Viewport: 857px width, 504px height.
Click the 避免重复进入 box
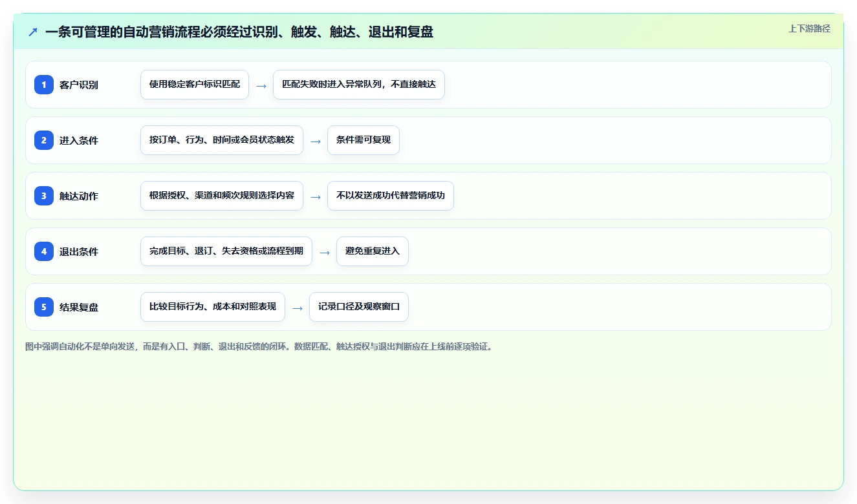(x=373, y=251)
